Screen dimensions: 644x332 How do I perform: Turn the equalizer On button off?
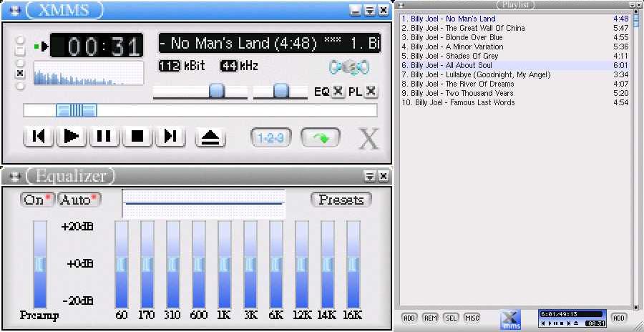pos(37,200)
